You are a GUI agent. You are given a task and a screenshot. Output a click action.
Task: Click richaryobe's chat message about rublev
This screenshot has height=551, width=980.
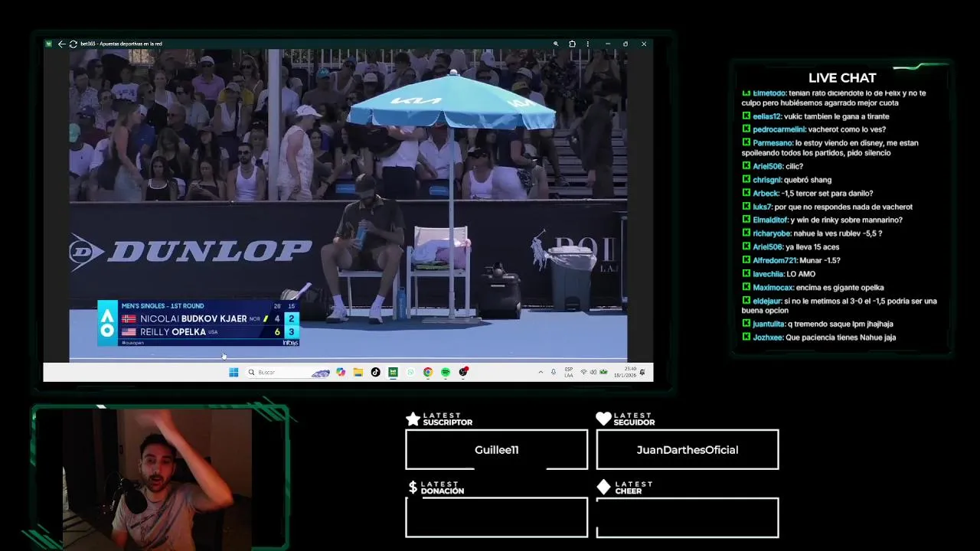click(x=812, y=233)
